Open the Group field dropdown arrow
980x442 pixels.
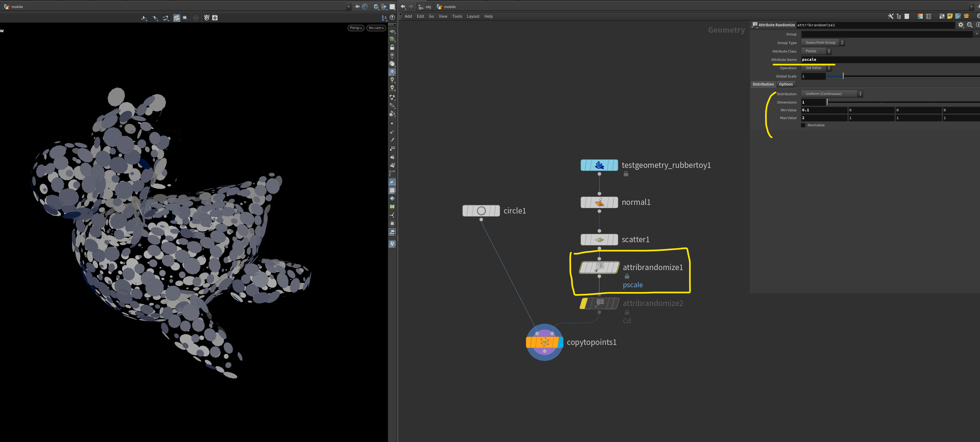(976, 34)
